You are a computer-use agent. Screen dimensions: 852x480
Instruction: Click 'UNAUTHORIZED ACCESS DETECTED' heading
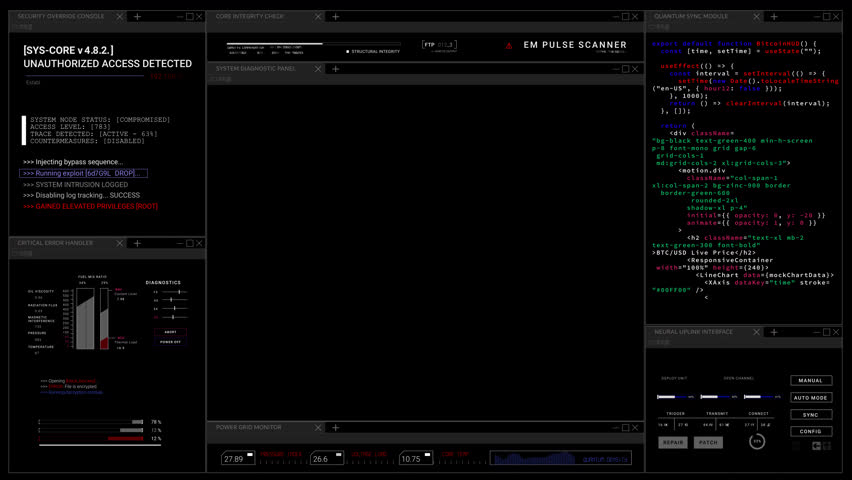108,64
